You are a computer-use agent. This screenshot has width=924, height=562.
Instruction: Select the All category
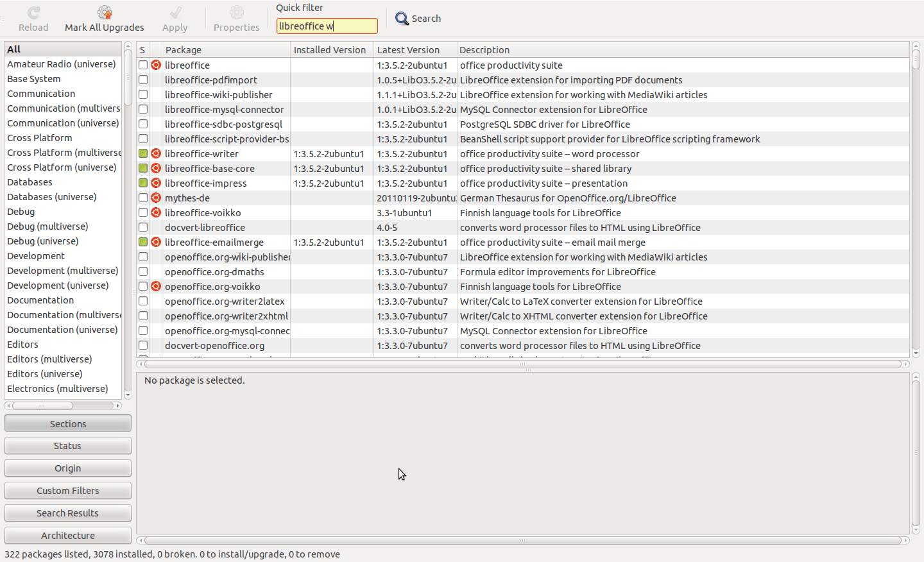click(x=63, y=49)
